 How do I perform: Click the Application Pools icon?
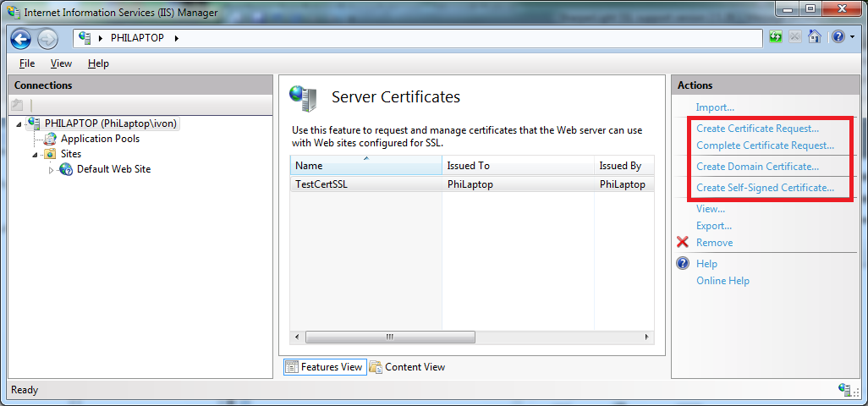click(x=51, y=138)
